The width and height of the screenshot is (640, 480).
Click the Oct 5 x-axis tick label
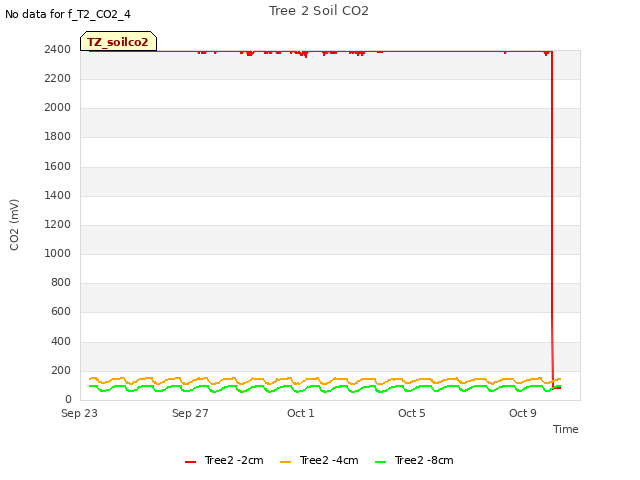click(412, 413)
